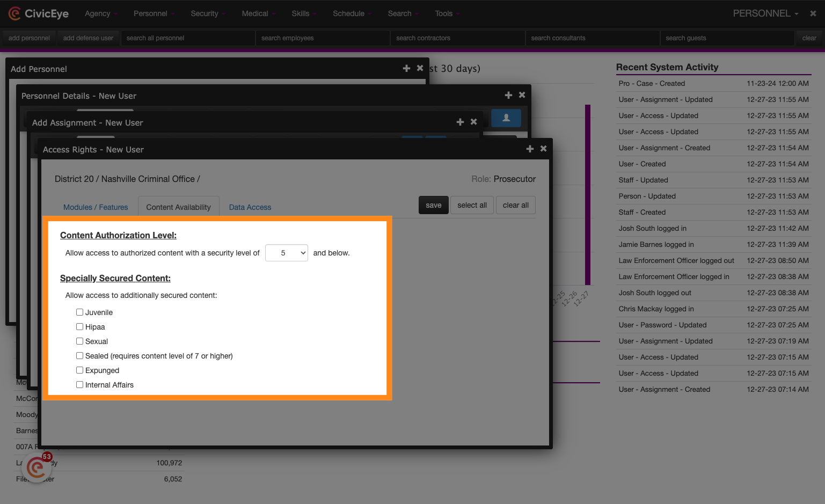Select the Content Availability tab

click(x=179, y=207)
